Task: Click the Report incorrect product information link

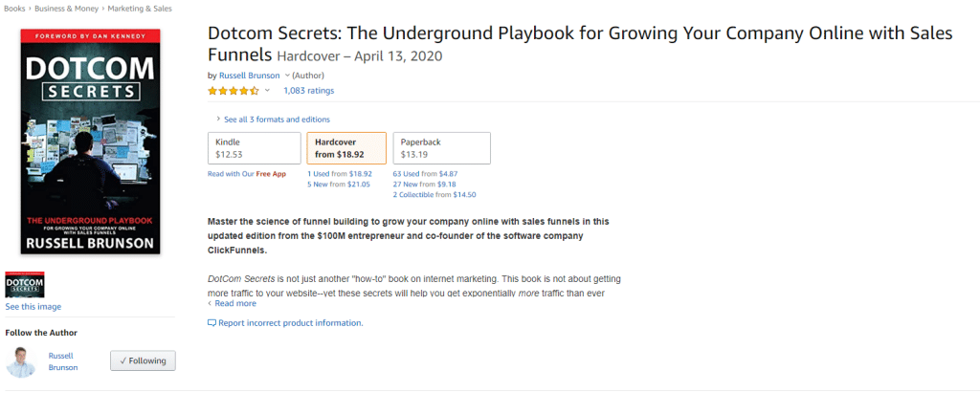Action: pos(290,323)
